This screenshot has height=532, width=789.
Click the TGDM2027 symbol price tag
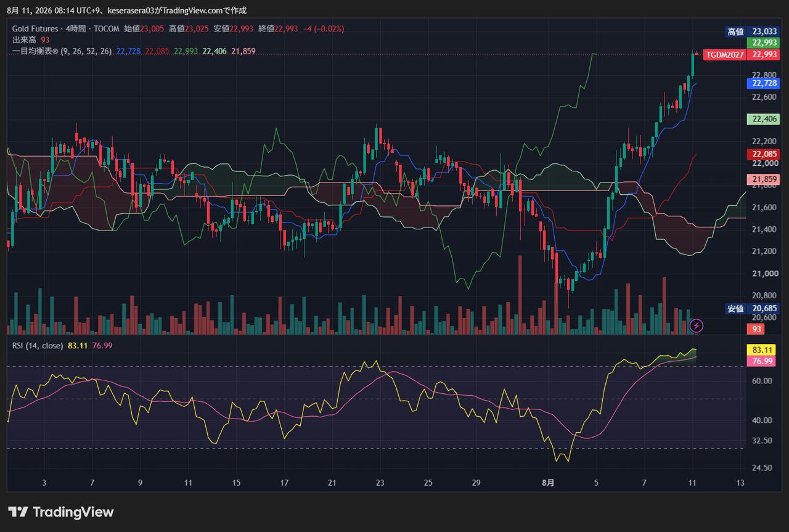[724, 54]
